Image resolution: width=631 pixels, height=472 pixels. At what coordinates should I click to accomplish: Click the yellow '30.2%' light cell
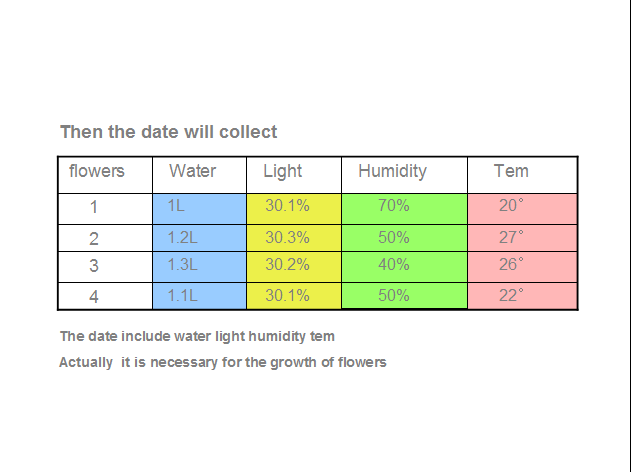pos(294,267)
